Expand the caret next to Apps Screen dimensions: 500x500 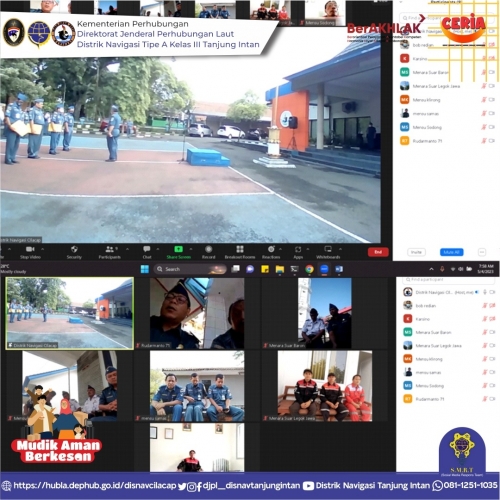point(308,249)
